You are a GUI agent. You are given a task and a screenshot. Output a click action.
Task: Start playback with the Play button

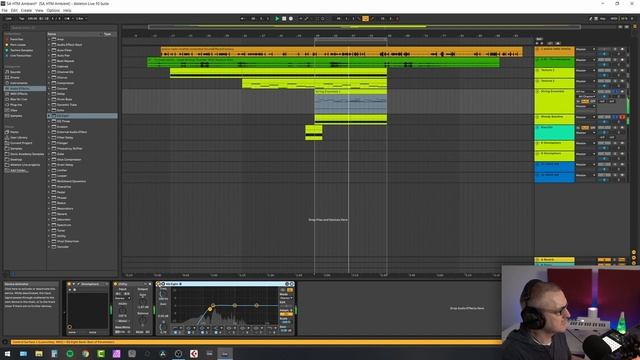(x=277, y=18)
